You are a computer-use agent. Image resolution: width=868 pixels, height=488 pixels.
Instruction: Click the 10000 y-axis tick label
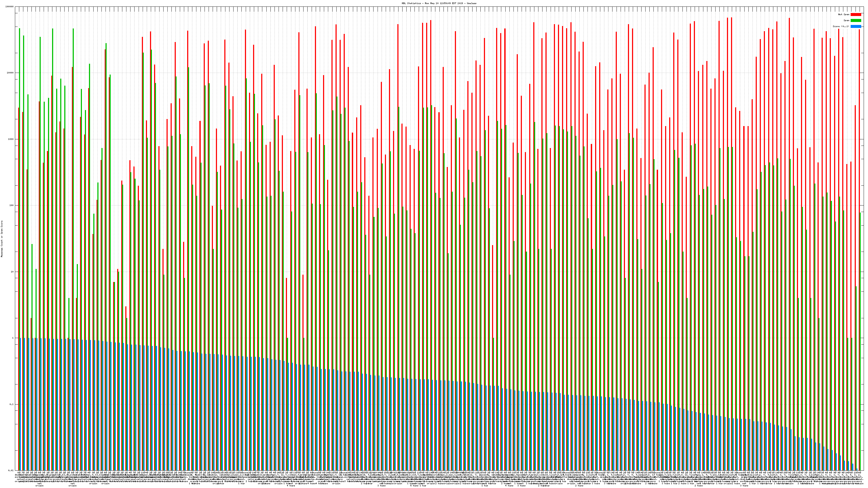tap(11, 73)
